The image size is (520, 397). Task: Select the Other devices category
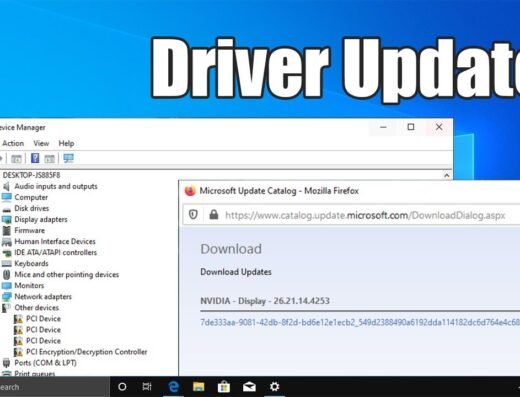click(x=36, y=307)
